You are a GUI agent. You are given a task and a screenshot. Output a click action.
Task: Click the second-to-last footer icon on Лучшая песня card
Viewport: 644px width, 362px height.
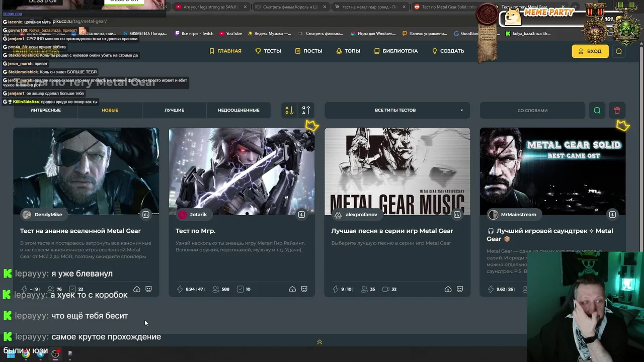point(448,289)
